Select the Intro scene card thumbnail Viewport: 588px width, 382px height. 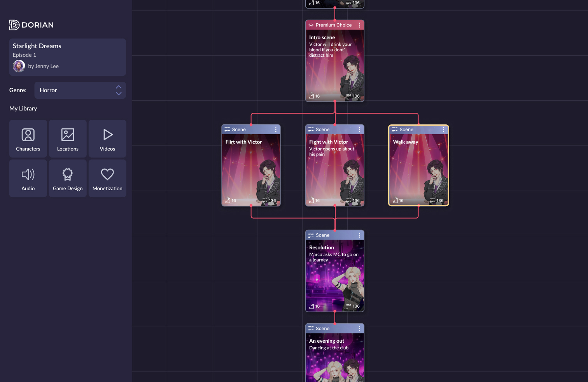point(335,61)
